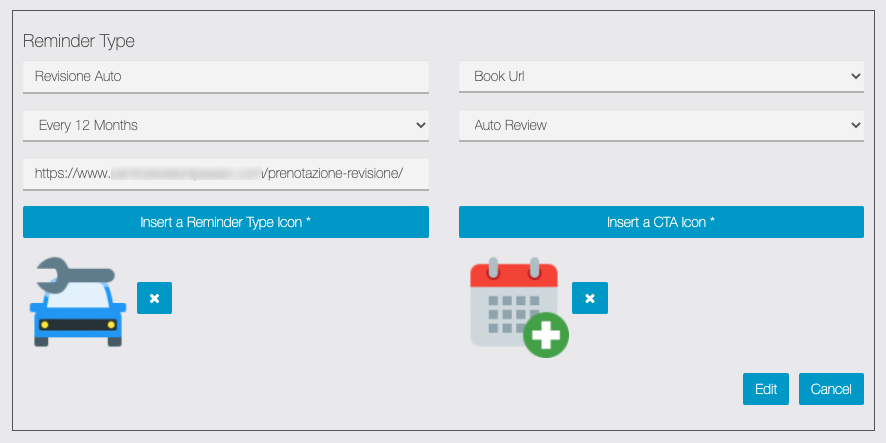
Task: Cancel the reminder type form
Action: click(831, 389)
